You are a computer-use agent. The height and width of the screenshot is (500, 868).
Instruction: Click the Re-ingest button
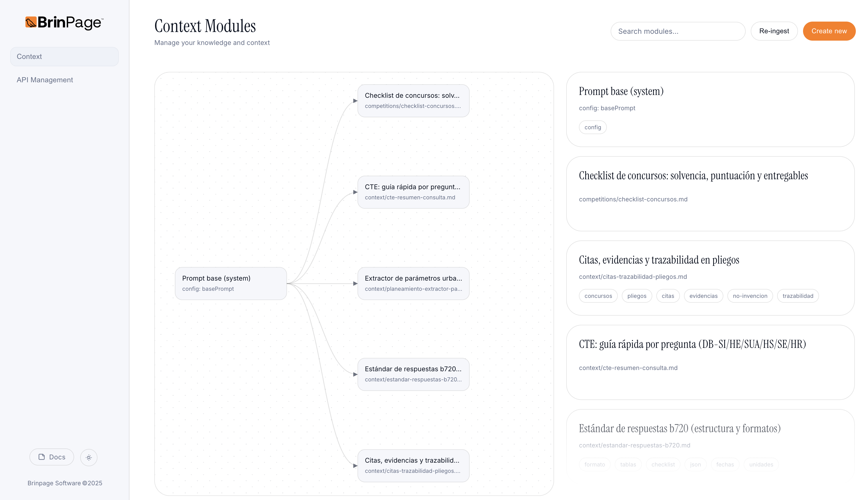coord(774,31)
